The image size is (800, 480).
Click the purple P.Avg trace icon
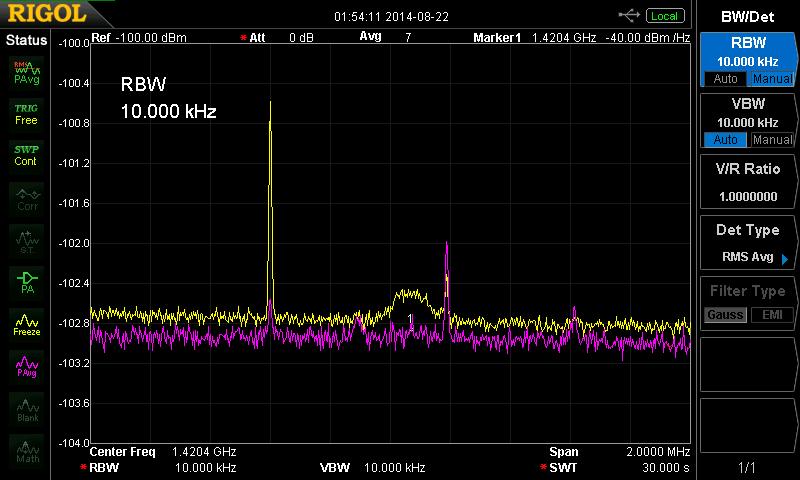pos(26,367)
